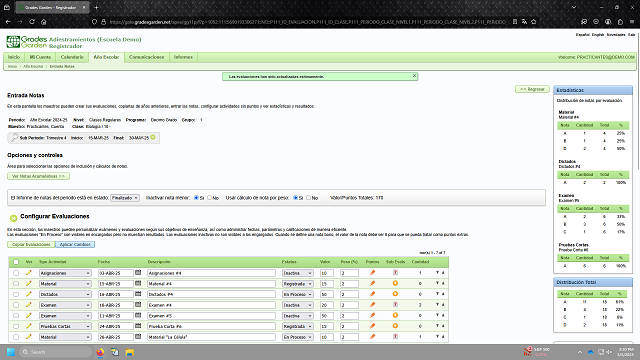Open the Tipo Actividad dropdown for Dictados #4
This screenshot has height=360, width=640.
click(x=65, y=294)
